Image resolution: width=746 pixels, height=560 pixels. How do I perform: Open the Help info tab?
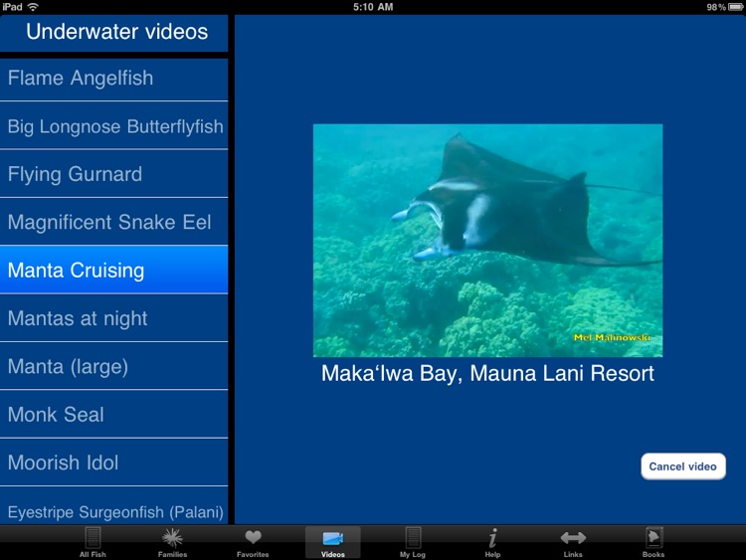492,542
